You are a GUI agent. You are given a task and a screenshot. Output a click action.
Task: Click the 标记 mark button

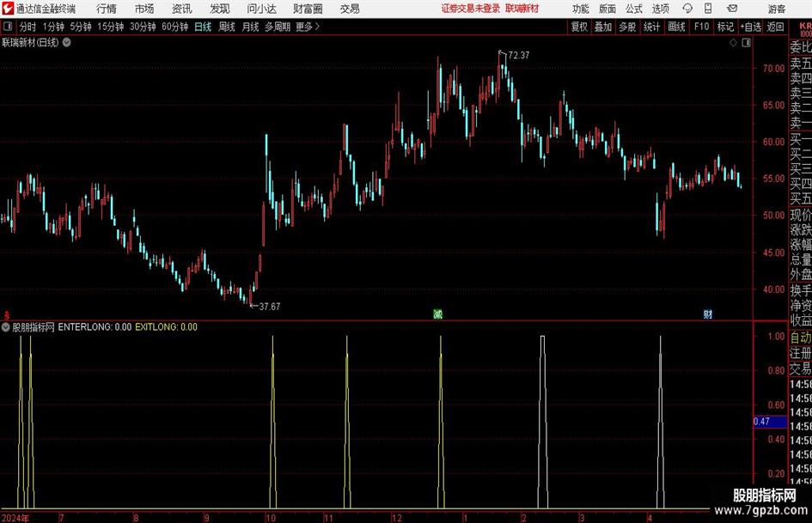pyautogui.click(x=725, y=27)
